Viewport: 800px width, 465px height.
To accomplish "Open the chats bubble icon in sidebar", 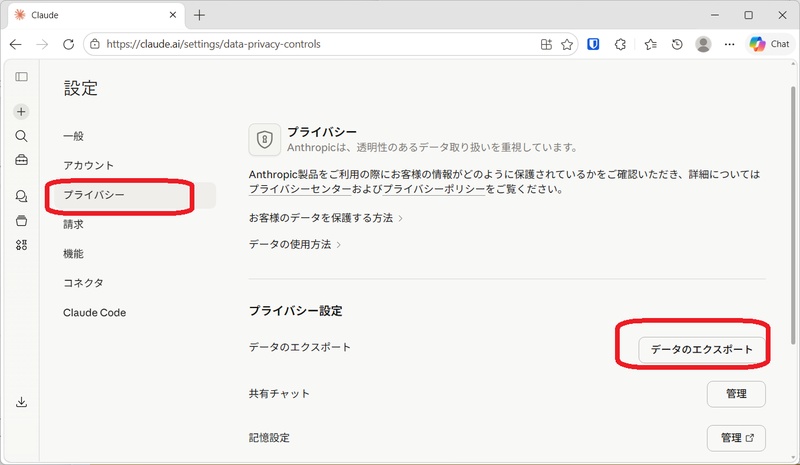I will click(x=21, y=196).
